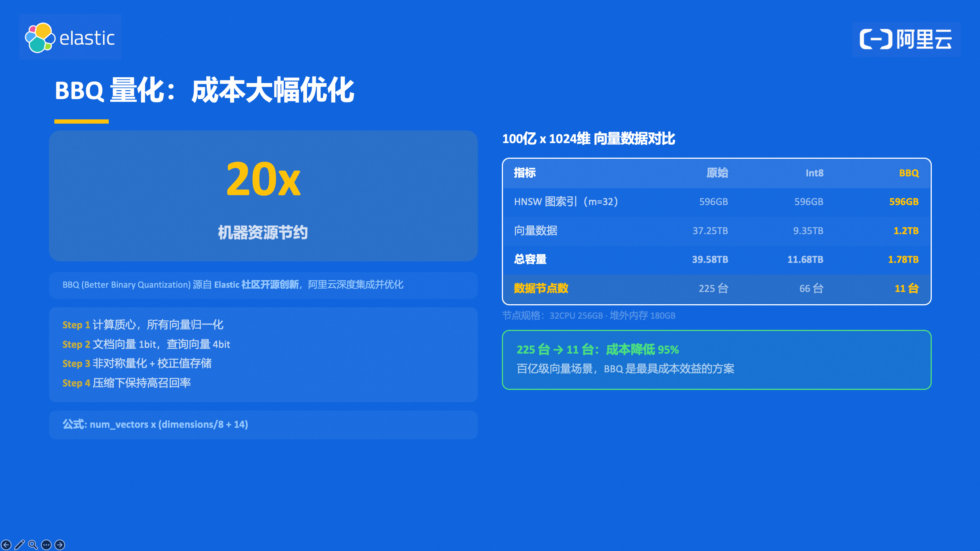980x551 pixels.
Task: Click the 37.25TB cell
Action: tap(710, 231)
